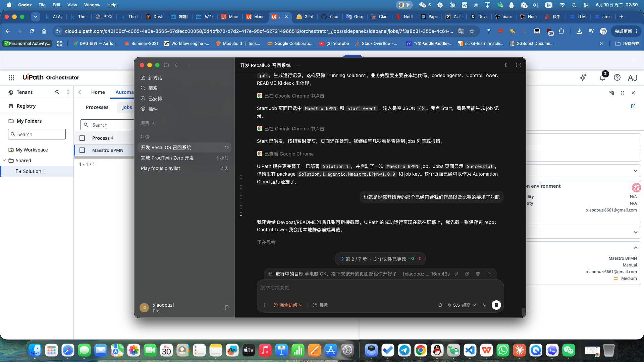Switch to Orchestrator Home tab
The height and width of the screenshot is (362, 644).
click(98, 92)
